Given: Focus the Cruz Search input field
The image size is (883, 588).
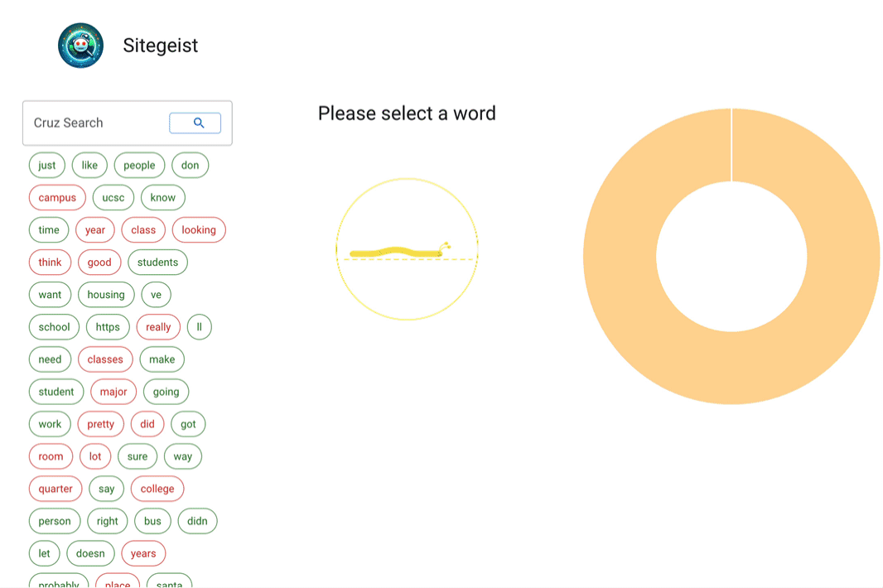Looking at the screenshot, I should tap(97, 123).
